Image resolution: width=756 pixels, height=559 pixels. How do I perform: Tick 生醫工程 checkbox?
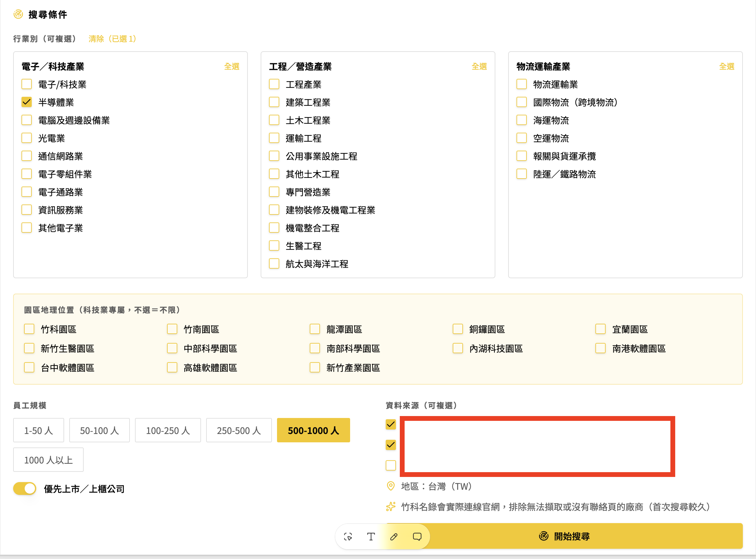click(274, 246)
